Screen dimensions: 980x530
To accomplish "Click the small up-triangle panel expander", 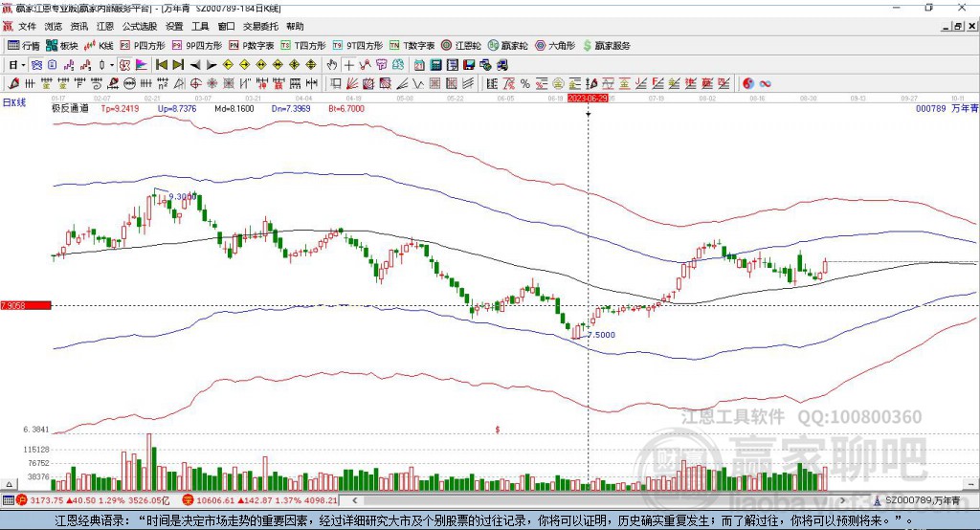I will [x=9, y=484].
